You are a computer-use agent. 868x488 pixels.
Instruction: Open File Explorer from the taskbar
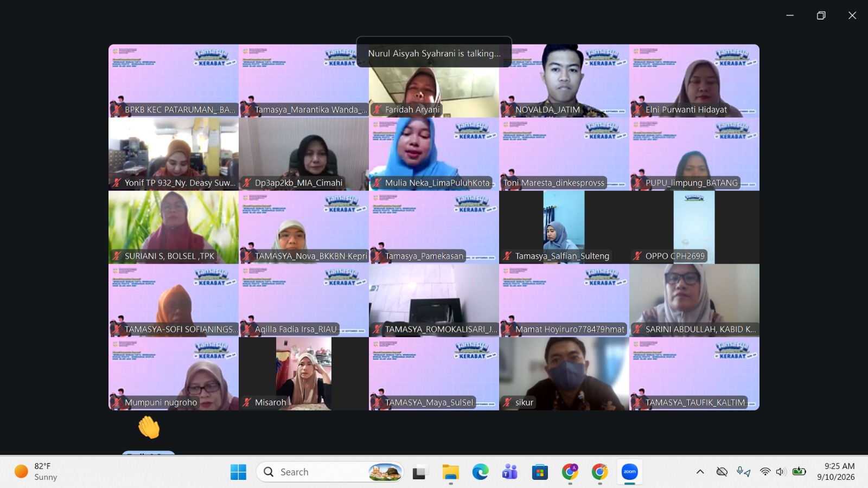[450, 472]
